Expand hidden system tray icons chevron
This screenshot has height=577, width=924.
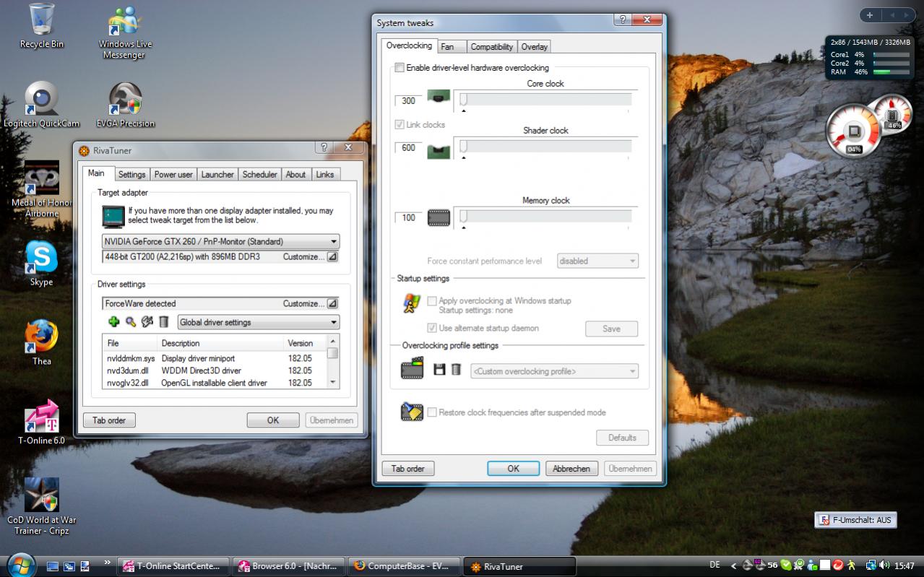coord(734,565)
